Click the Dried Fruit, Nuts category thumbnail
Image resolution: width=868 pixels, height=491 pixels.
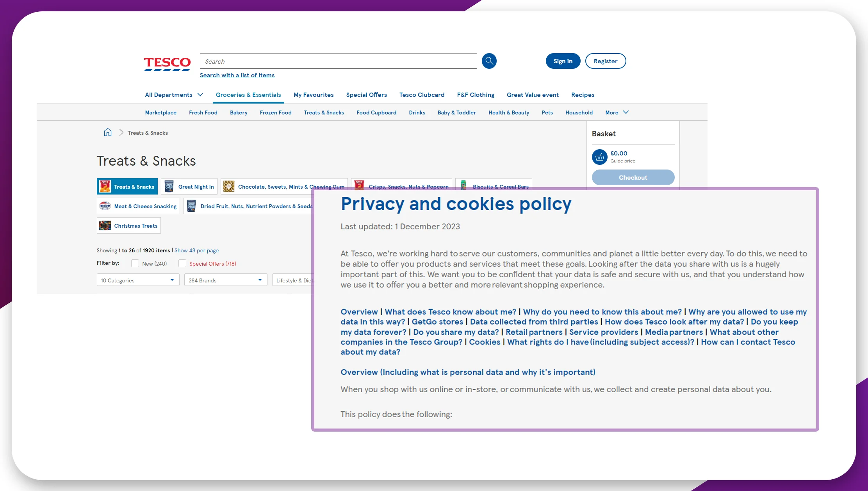[191, 206]
